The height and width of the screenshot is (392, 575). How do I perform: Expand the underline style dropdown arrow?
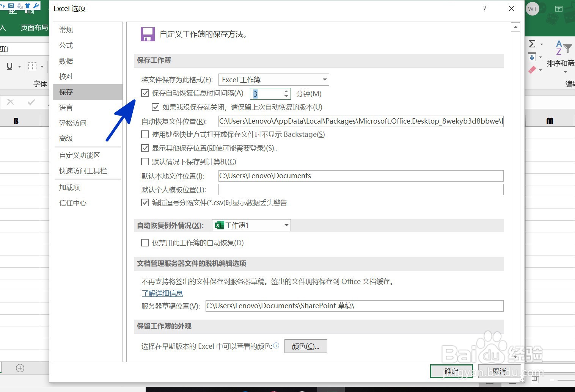[19, 67]
